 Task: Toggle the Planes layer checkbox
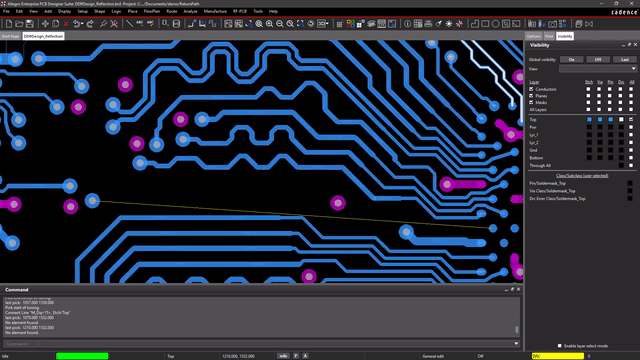coord(531,96)
